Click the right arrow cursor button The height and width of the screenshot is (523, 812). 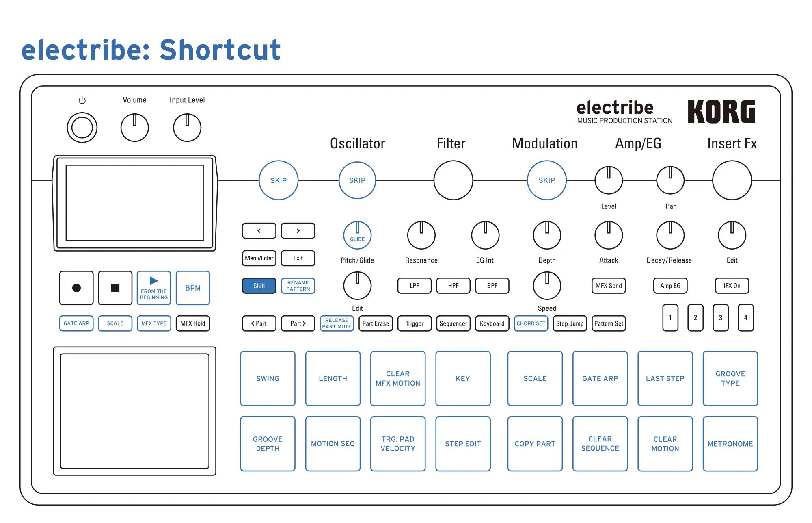point(298,230)
